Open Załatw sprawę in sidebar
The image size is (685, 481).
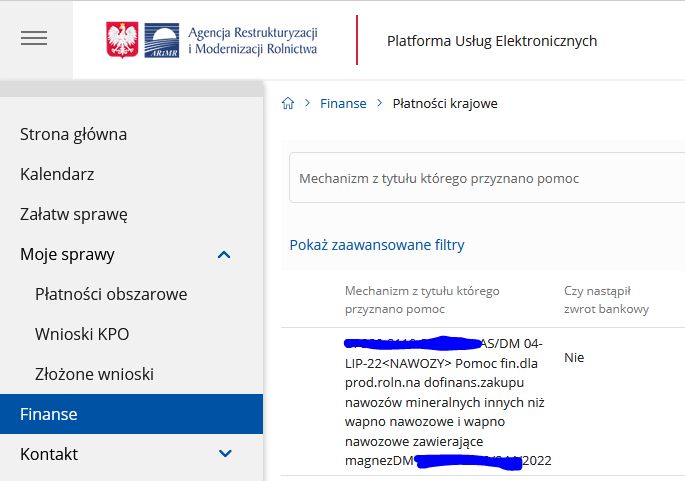tap(74, 215)
